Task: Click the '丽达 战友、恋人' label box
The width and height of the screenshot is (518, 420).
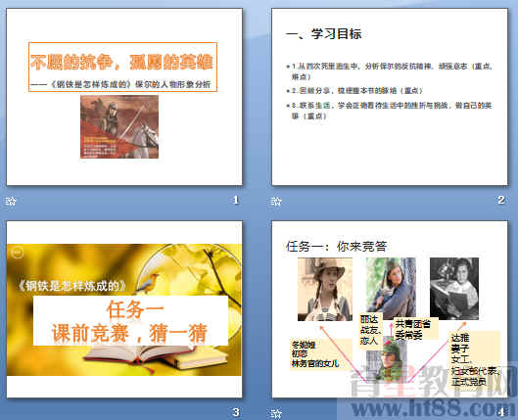Action: tap(371, 331)
